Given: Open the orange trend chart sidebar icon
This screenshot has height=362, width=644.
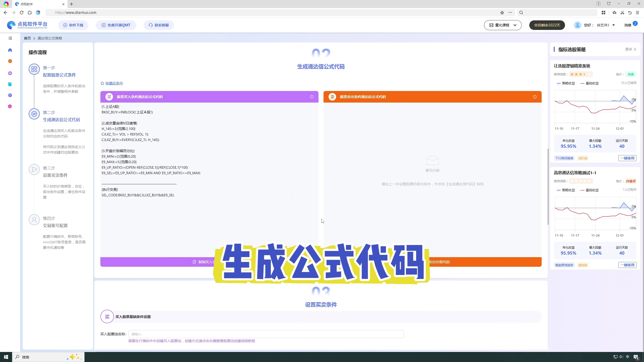Looking at the screenshot, I should pos(10,61).
